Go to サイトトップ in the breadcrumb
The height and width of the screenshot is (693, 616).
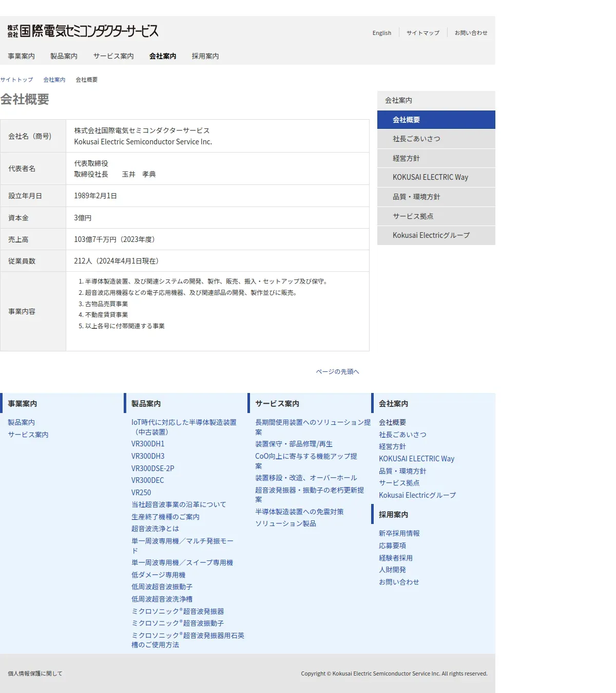16,80
